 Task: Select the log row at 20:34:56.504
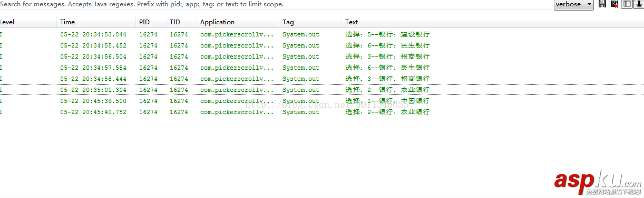[322, 56]
